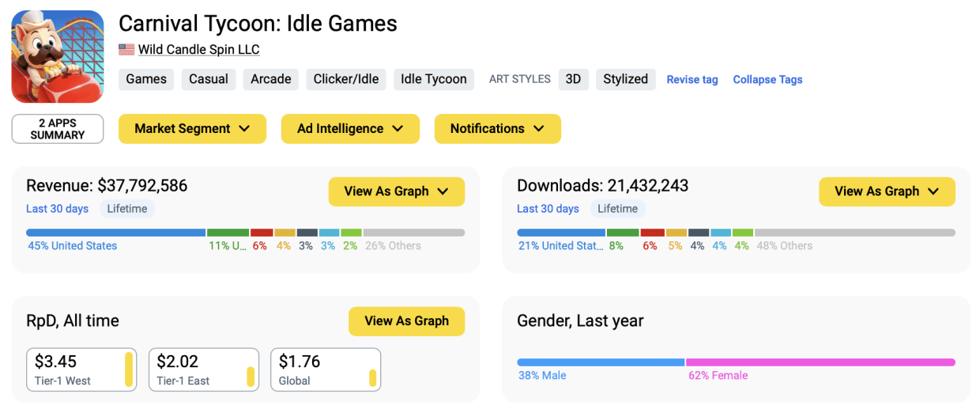980x413 pixels.
Task: Collapse the tags list
Action: (x=767, y=80)
